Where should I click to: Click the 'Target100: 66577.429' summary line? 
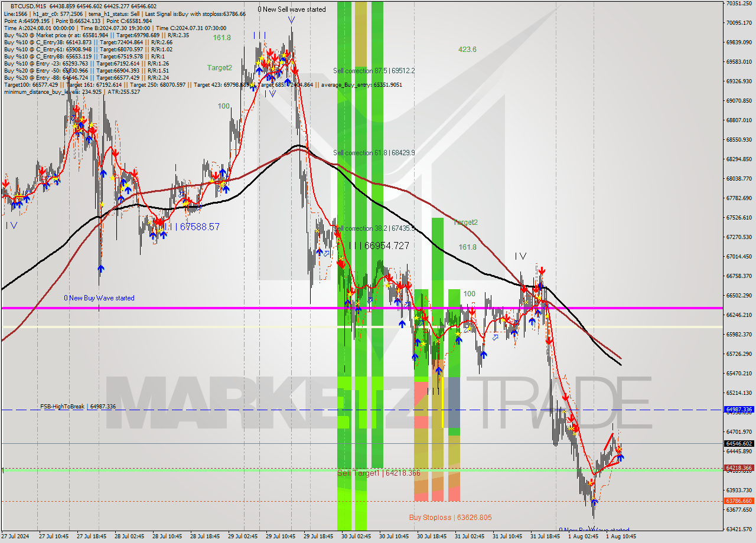coord(204,84)
